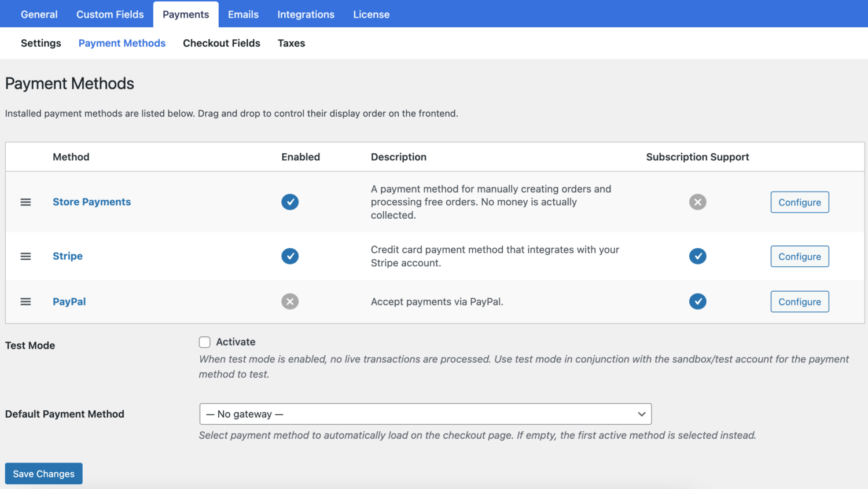Click the 'Accept payments via PayPal.' description
The height and width of the screenshot is (489, 868).
click(437, 302)
